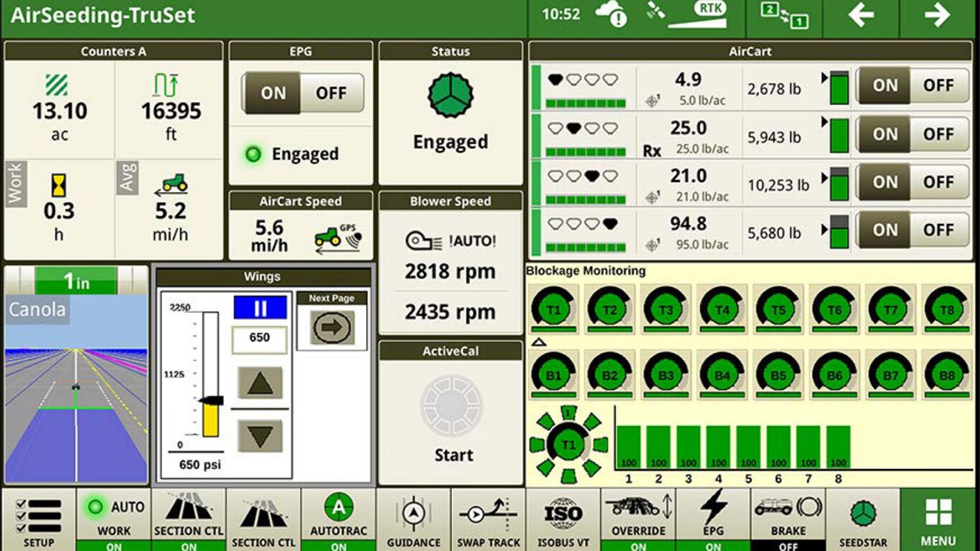Select blockage tower T1
This screenshot has height=551, width=980.
(554, 310)
